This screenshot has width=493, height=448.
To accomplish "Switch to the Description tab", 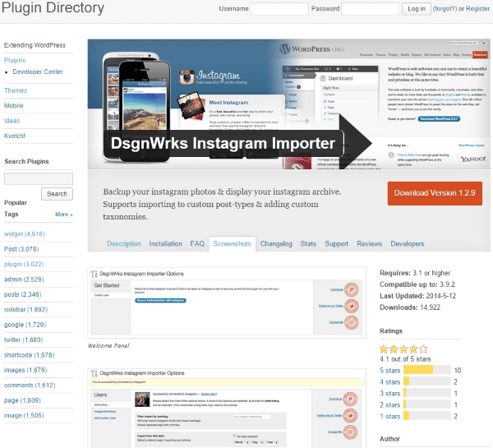I will pyautogui.click(x=124, y=244).
